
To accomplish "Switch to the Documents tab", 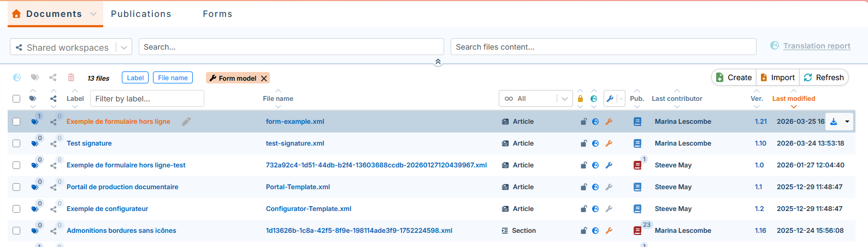I will [x=54, y=14].
